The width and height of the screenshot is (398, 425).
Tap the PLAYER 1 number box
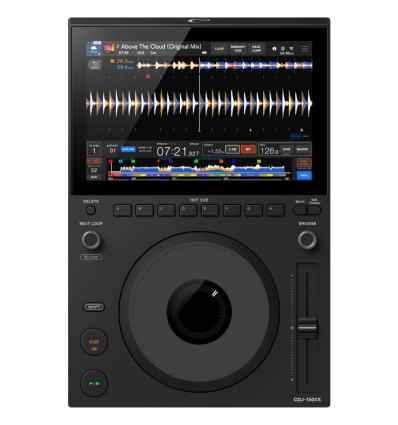point(94,149)
